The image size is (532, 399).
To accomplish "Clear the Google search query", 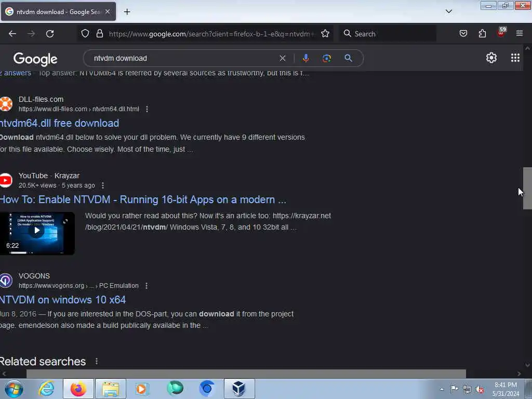I will coord(282,58).
